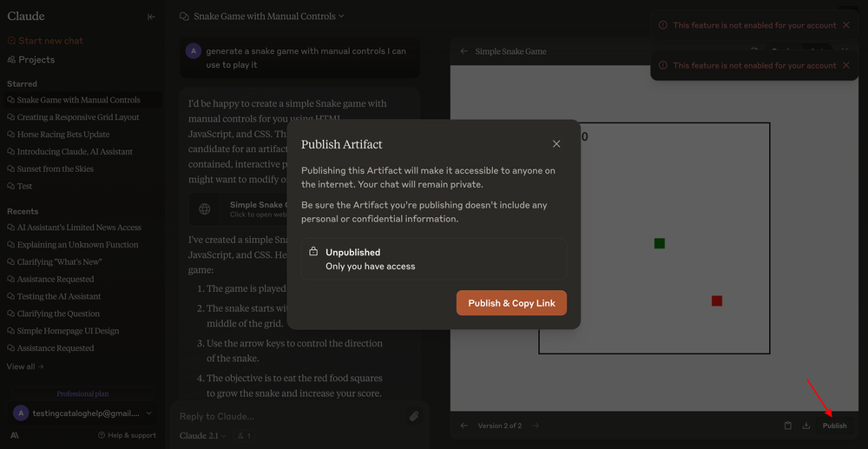Click the Publish button in artifact footer
The image size is (868, 449).
point(834,426)
